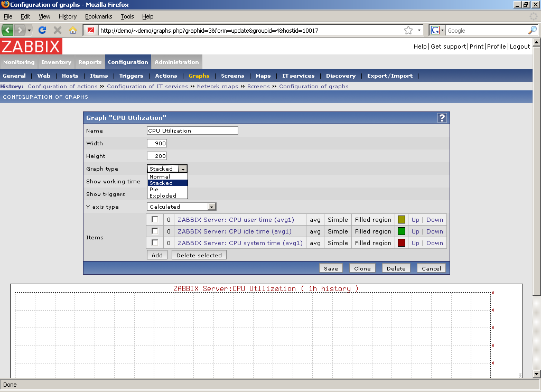Click the Zabbix site favicon in address bar

[91, 30]
